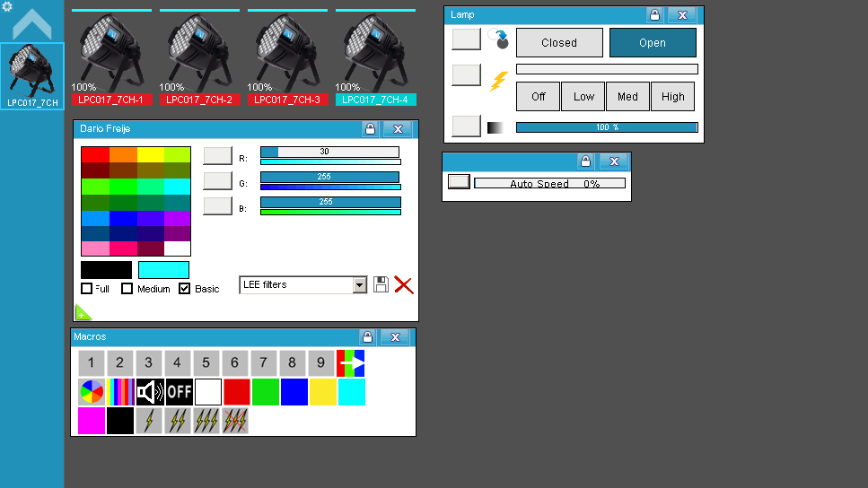
Task: Click the green plus corner icon
Action: click(82, 313)
